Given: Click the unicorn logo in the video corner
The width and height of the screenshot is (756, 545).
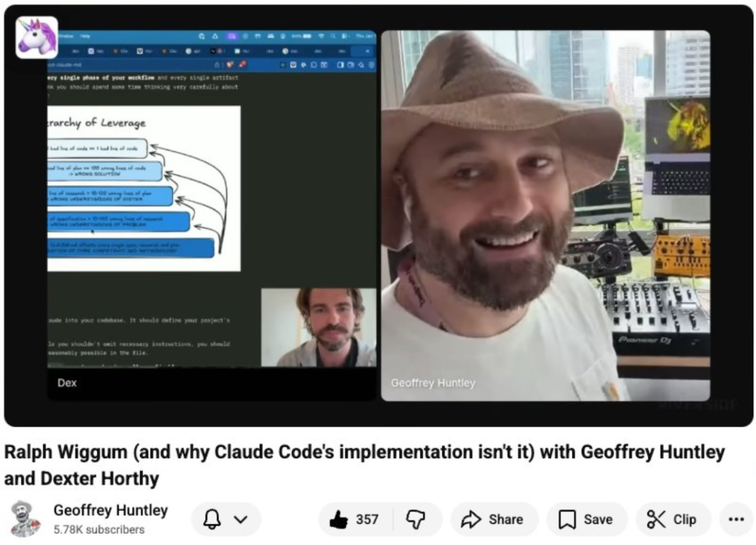Looking at the screenshot, I should pyautogui.click(x=36, y=37).
